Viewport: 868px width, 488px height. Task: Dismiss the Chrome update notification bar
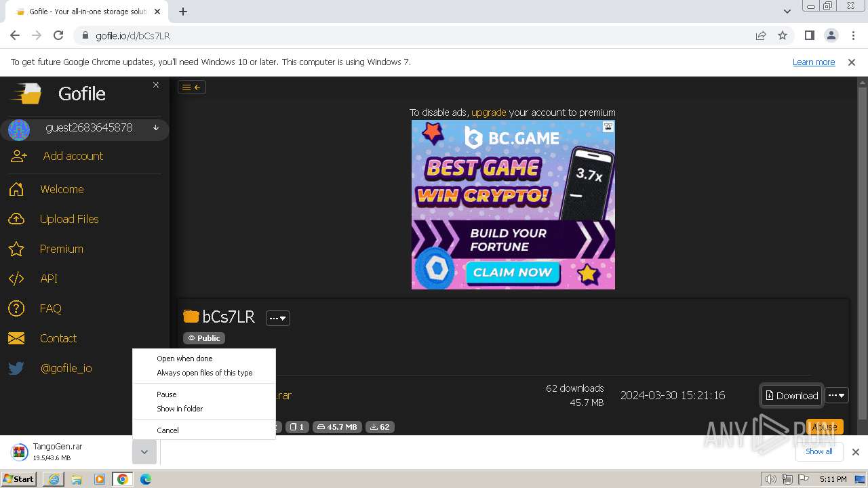point(852,62)
